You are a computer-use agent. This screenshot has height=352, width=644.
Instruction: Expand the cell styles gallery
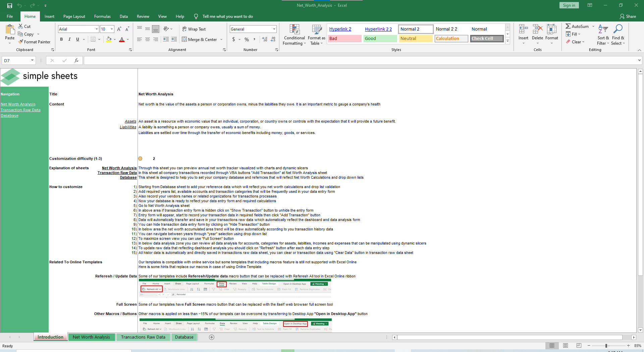[x=508, y=41]
